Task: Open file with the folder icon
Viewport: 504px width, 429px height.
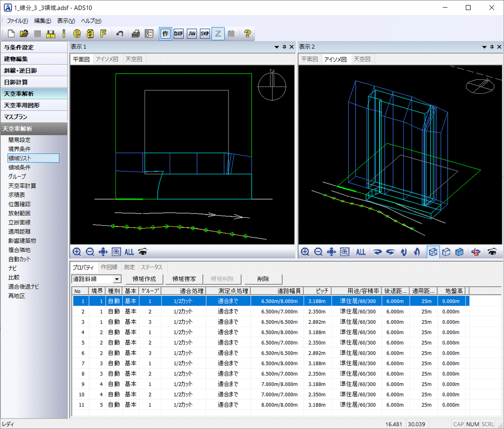Action: (x=24, y=34)
